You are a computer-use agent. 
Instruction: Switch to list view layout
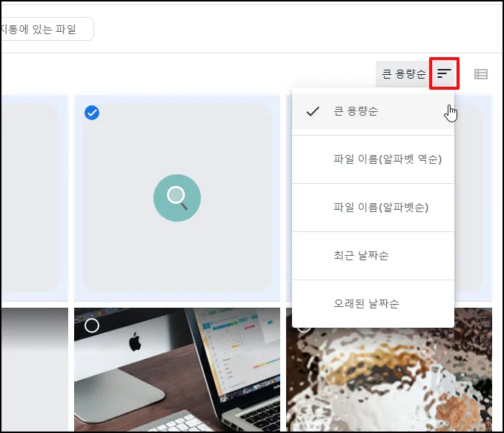[481, 74]
